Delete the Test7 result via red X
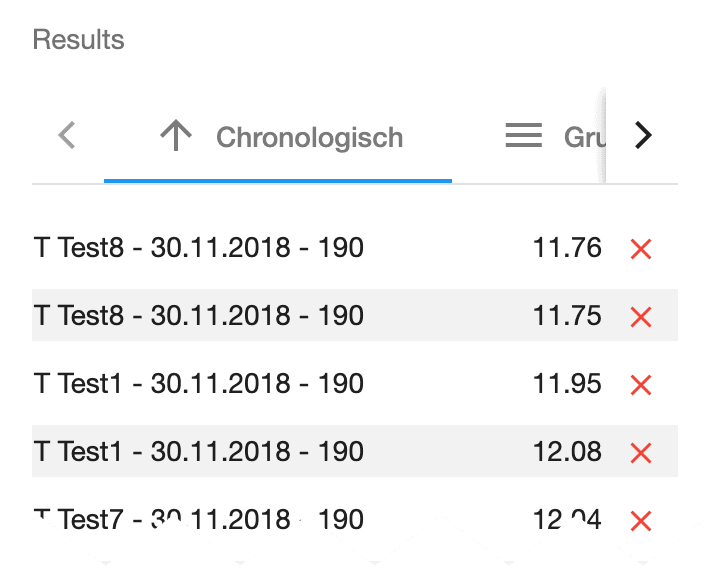Viewport: 710px width, 568px height. (x=641, y=520)
